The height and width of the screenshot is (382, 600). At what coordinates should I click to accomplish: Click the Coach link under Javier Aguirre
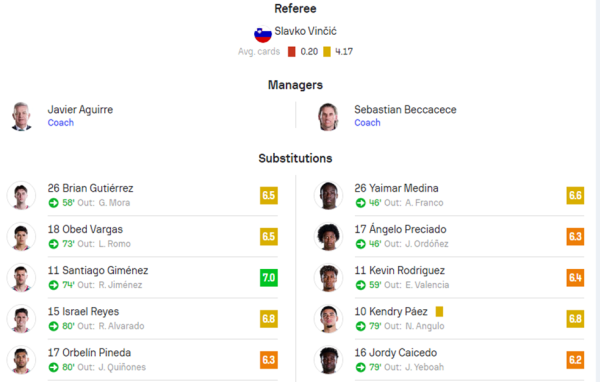[x=60, y=122]
